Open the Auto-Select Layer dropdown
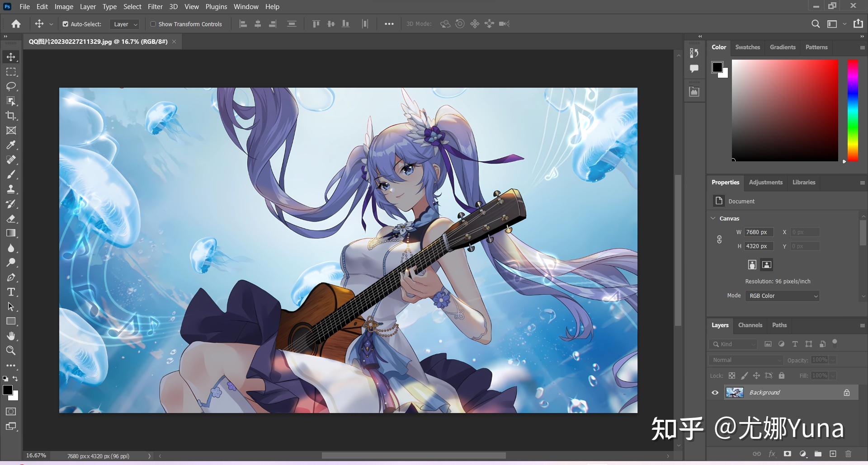 pyautogui.click(x=124, y=24)
